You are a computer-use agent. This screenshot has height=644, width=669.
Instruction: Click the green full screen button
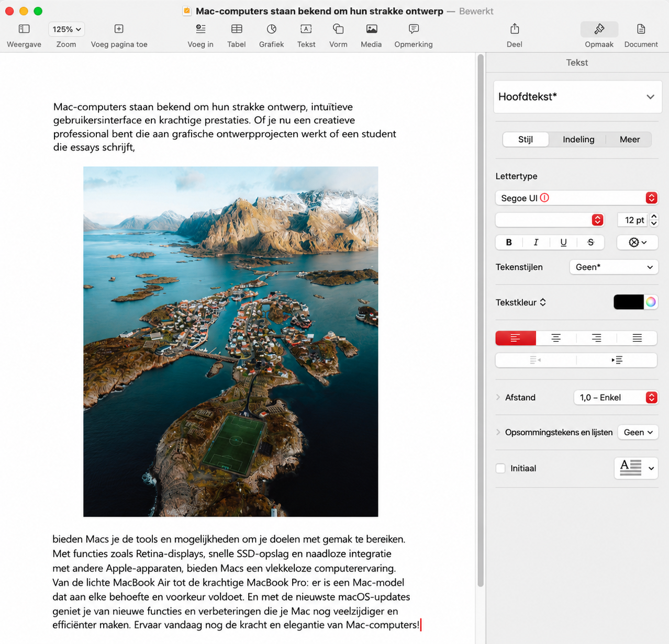pos(38,11)
